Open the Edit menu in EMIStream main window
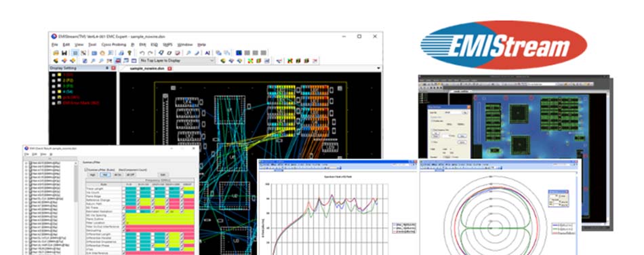This screenshot has height=255, width=644. [x=66, y=44]
